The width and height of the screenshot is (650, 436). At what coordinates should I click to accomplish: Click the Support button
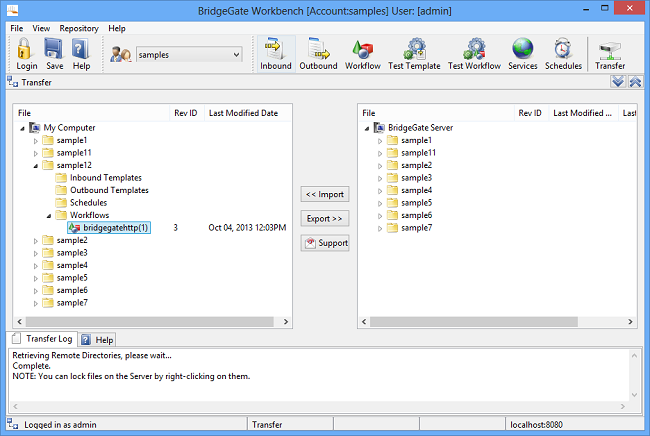[x=324, y=243]
